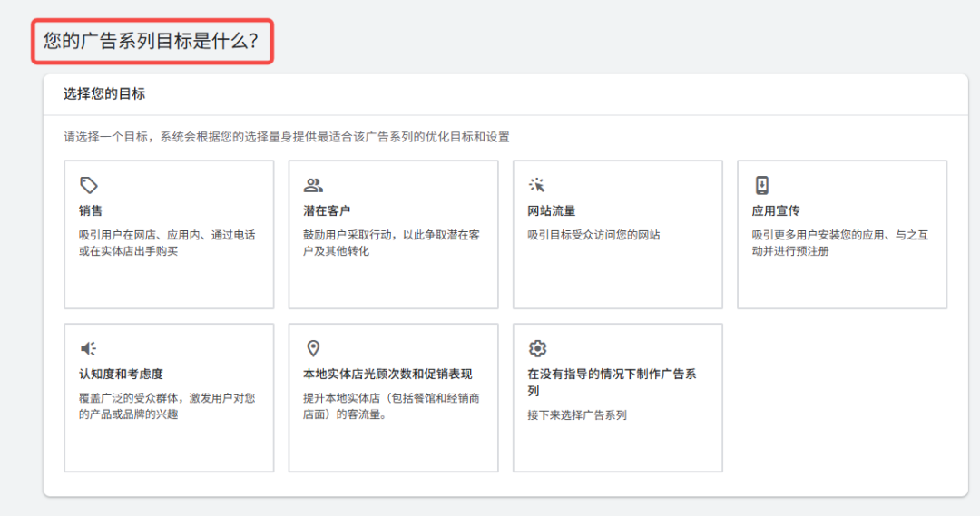The height and width of the screenshot is (516, 980).
Task: Click the price tag icon on 销售 card
Action: pyautogui.click(x=89, y=186)
